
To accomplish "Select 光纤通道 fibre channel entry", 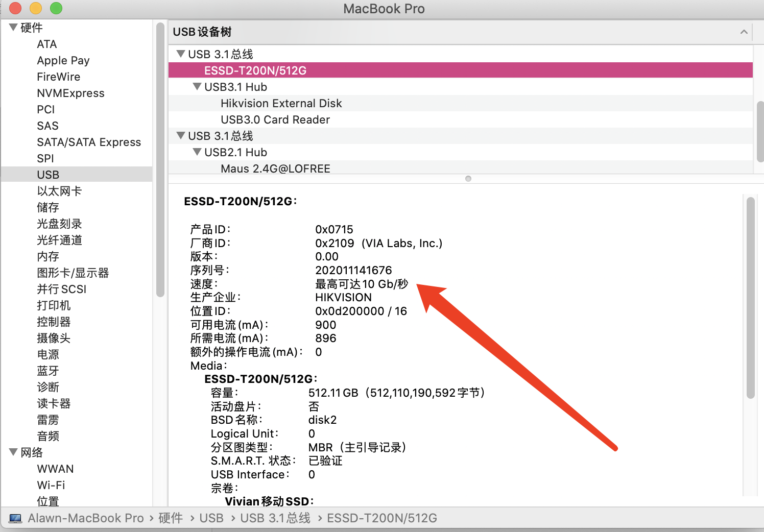I will (x=59, y=240).
